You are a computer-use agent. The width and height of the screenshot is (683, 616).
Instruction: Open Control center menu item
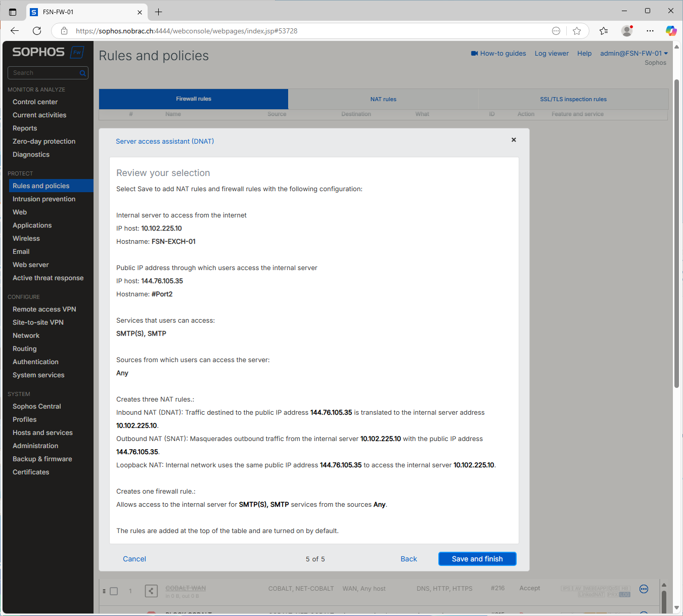coord(35,102)
